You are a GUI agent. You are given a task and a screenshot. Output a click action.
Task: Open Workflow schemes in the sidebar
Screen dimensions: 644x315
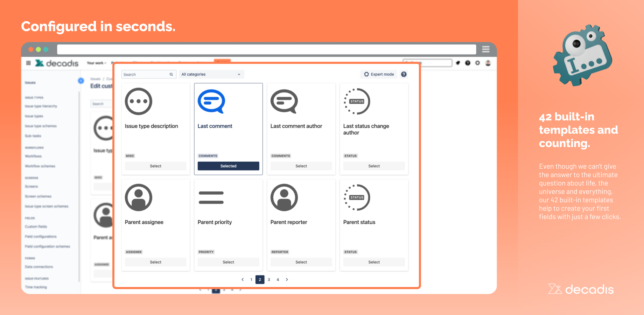tap(40, 166)
